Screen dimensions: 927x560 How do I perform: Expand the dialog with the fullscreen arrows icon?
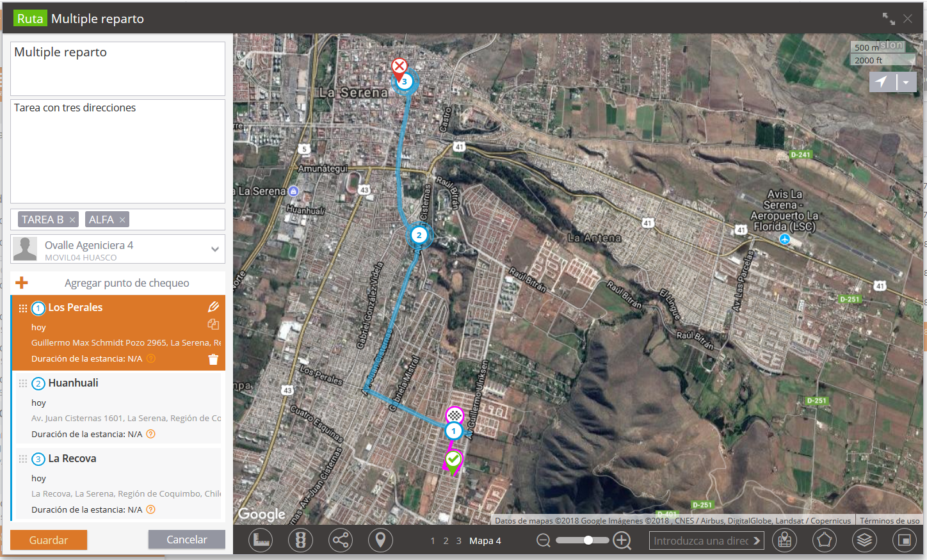(889, 19)
